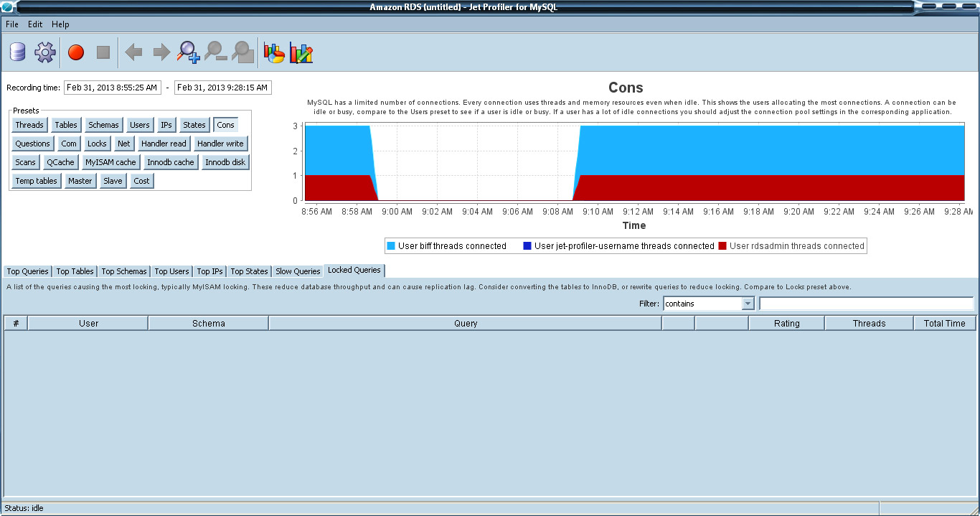The image size is (980, 516).
Task: Show the Innodb cache preset
Action: coord(170,162)
